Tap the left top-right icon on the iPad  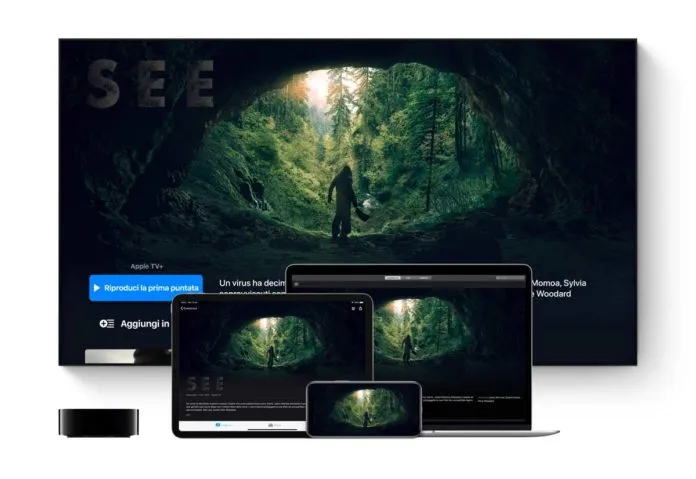(x=353, y=309)
